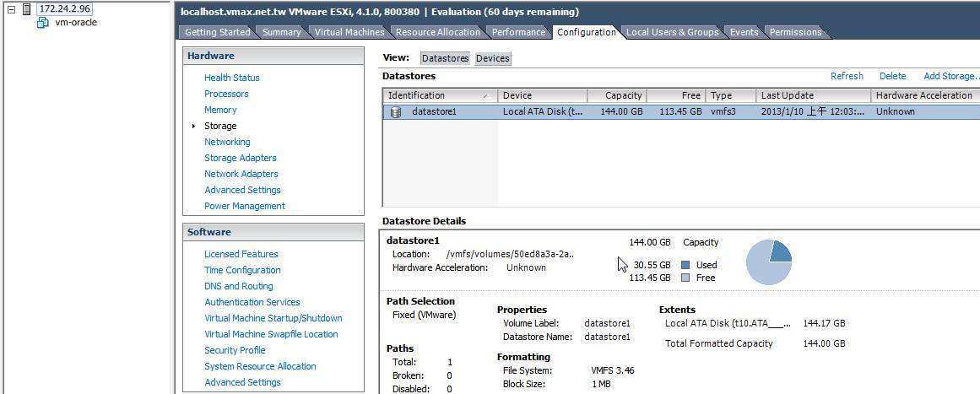Click the Hardware section header
Image resolution: width=980 pixels, height=394 pixels.
tap(273, 56)
